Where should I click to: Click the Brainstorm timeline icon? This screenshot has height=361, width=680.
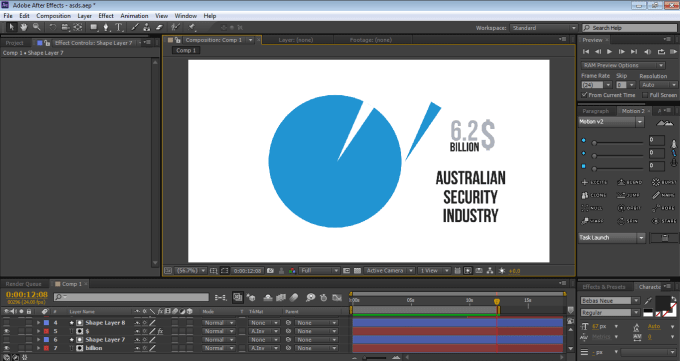tap(311, 298)
